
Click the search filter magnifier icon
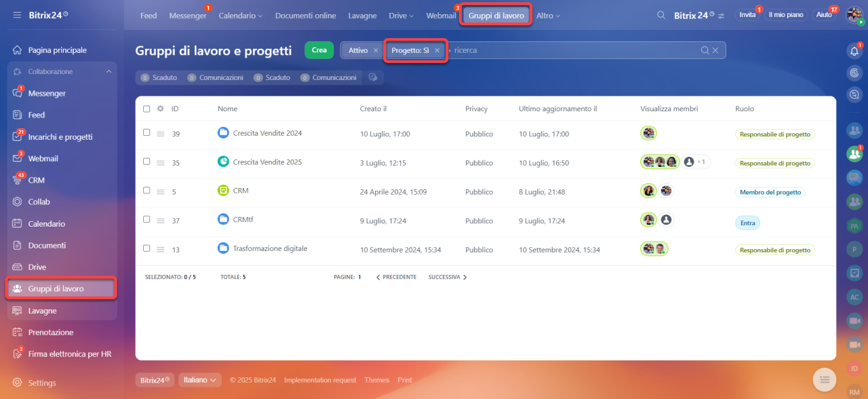click(705, 50)
